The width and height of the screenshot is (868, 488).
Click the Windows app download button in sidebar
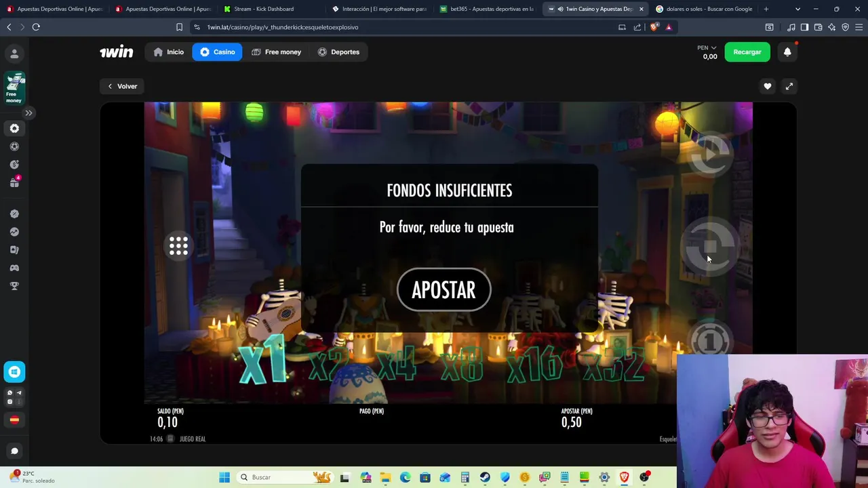[x=14, y=372]
